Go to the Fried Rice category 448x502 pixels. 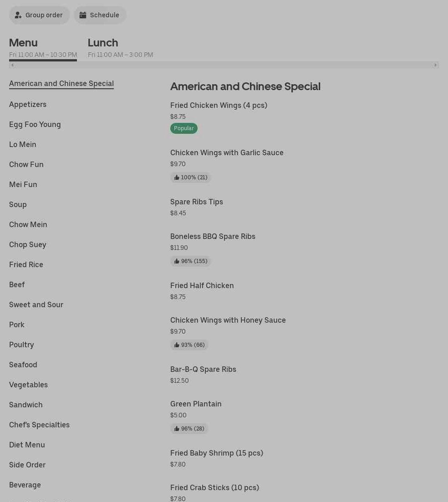point(26,264)
